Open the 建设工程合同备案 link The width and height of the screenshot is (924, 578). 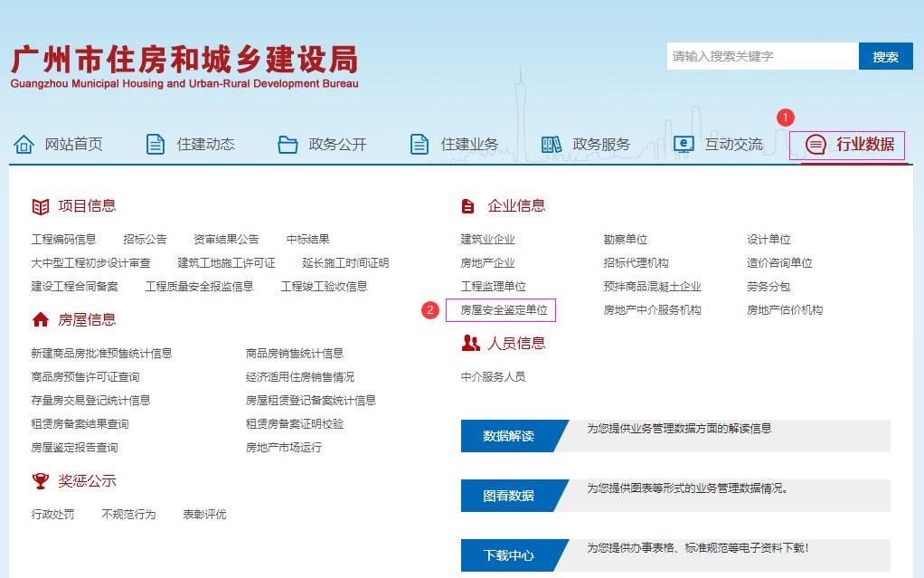click(75, 287)
